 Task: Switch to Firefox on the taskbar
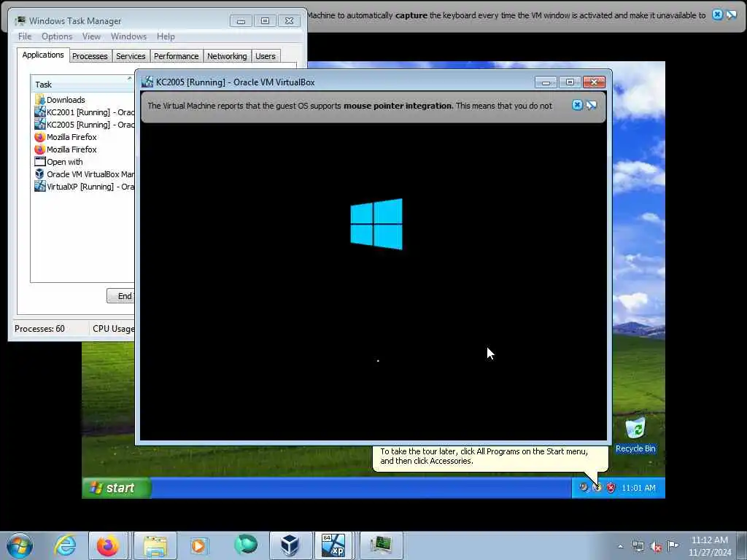pyautogui.click(x=108, y=545)
